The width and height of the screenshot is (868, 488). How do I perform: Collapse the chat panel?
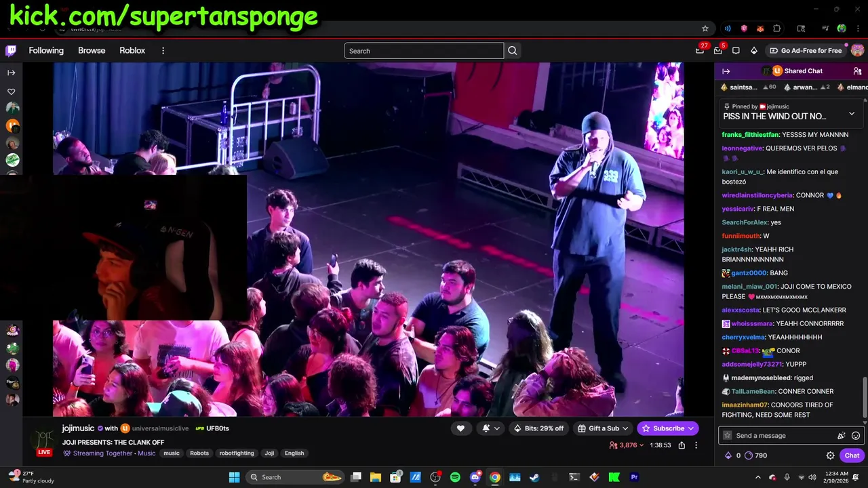[726, 71]
